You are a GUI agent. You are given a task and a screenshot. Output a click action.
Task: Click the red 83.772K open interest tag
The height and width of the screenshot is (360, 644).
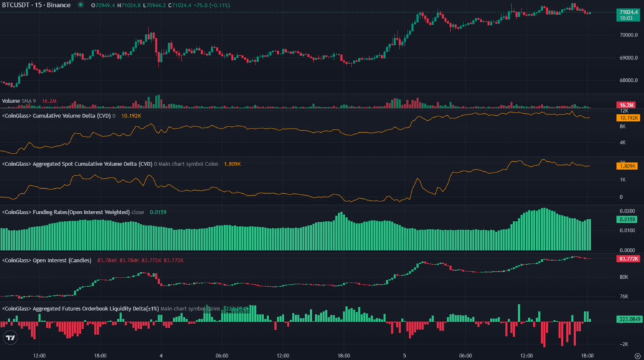pos(628,259)
